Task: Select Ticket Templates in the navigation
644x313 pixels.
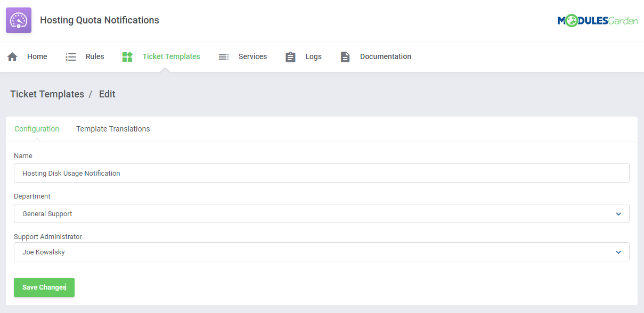Action: coord(172,56)
